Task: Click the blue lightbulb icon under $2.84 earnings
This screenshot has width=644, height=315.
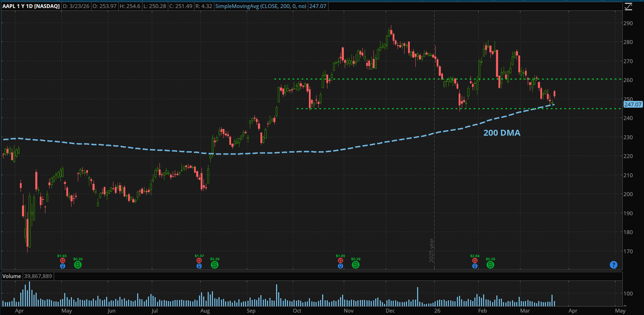Action: click(x=475, y=266)
